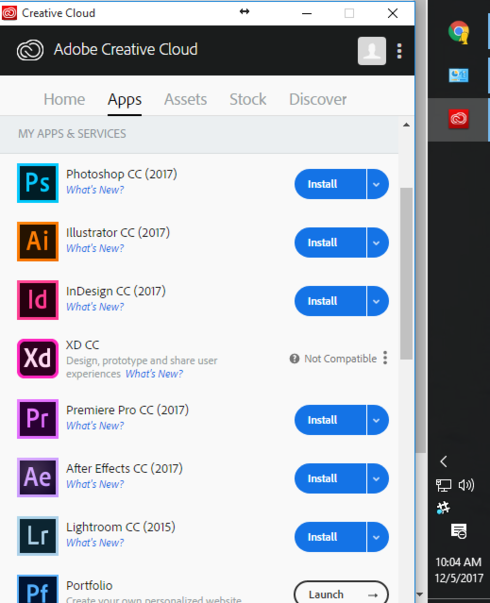
Task: Install Photoshop CC (2017)
Action: (330, 184)
